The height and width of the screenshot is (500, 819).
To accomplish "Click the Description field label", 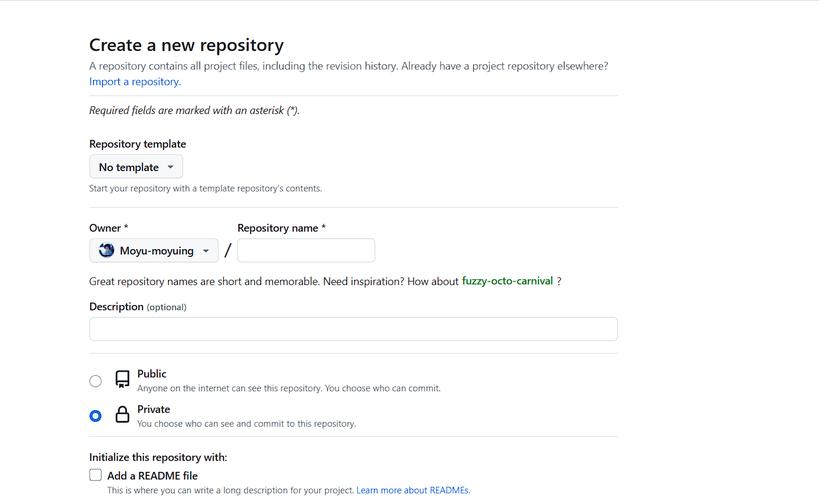I will coord(116,307).
